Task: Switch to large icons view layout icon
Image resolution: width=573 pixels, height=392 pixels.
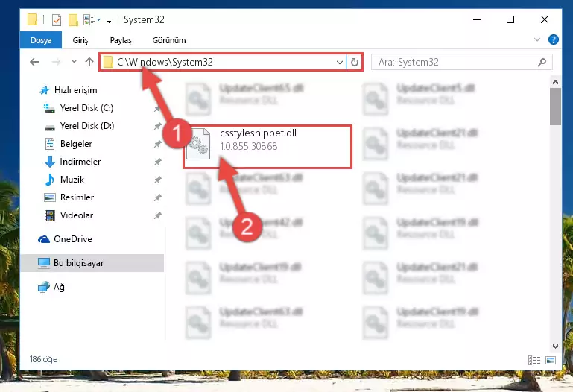Action: [x=551, y=360]
